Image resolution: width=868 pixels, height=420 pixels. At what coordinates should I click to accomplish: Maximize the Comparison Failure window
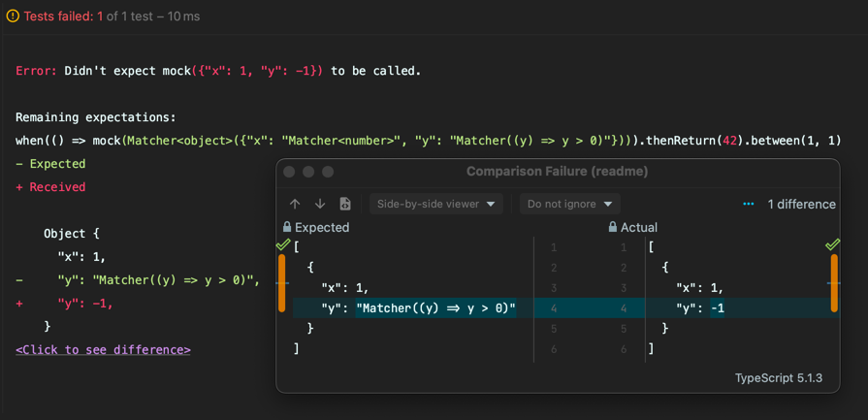coord(328,172)
